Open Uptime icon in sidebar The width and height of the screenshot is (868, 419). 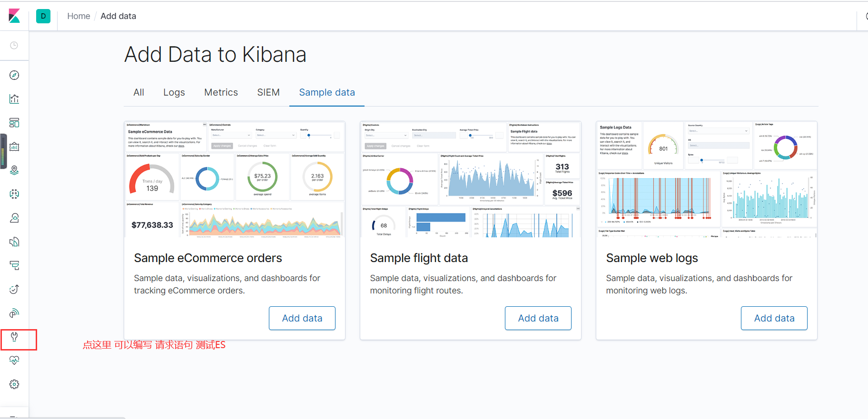click(x=14, y=289)
